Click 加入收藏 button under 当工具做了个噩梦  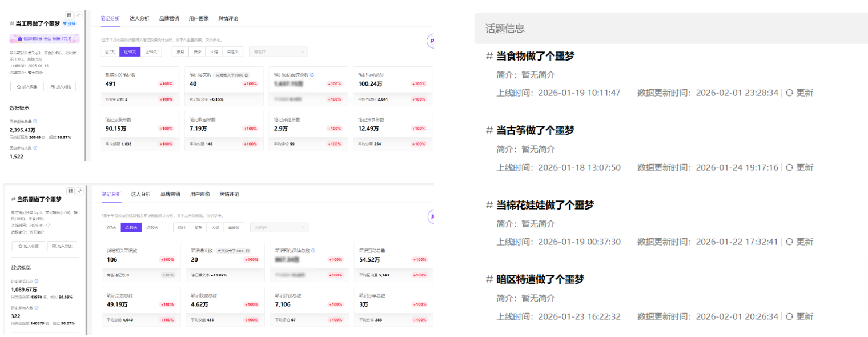27,87
